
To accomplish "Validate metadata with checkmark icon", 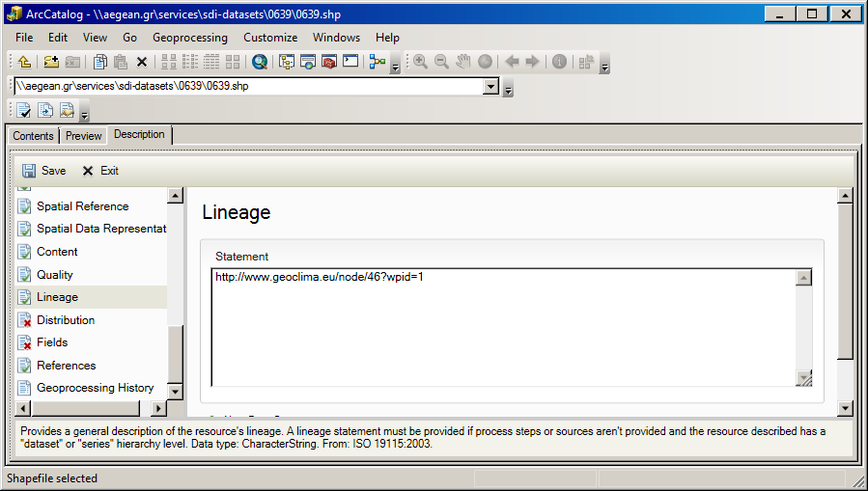I will coord(24,111).
